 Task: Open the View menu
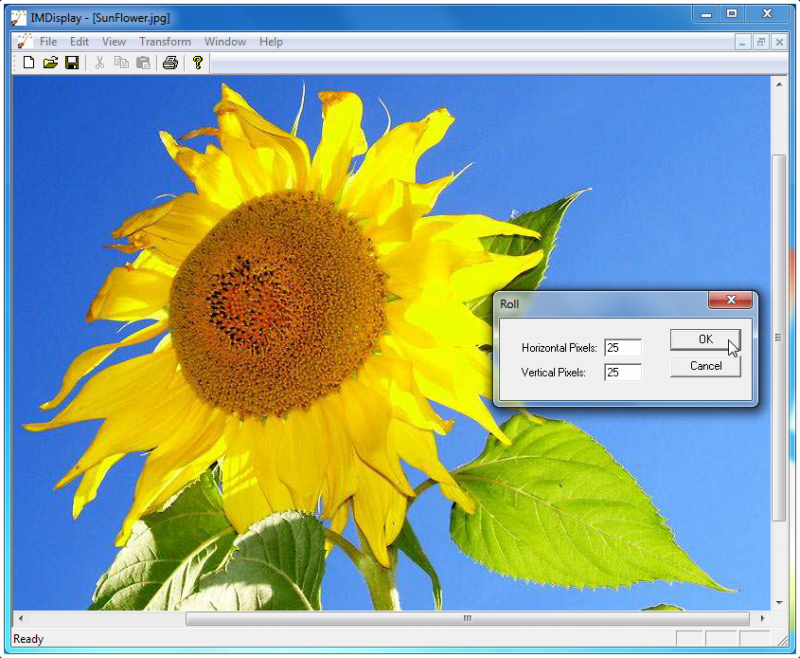[x=114, y=42]
